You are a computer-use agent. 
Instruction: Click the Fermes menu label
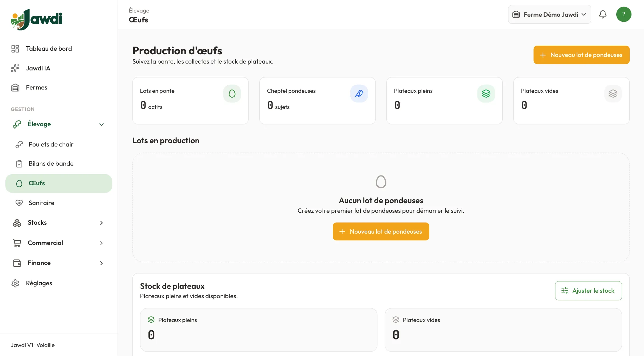tap(36, 87)
